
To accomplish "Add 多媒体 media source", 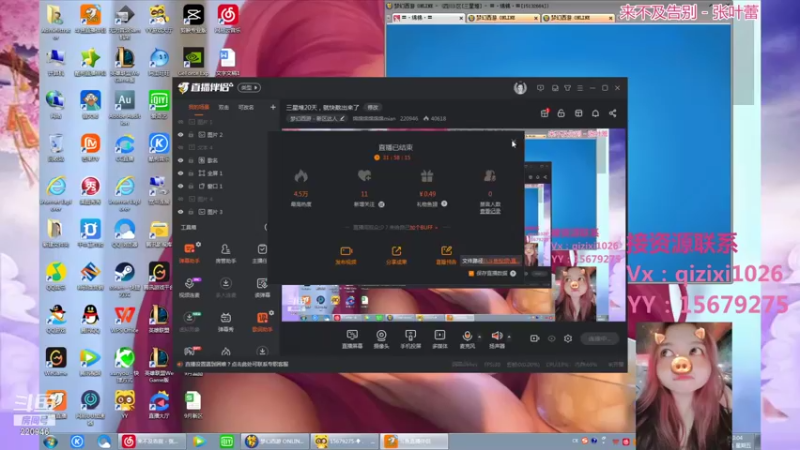I will (439, 339).
